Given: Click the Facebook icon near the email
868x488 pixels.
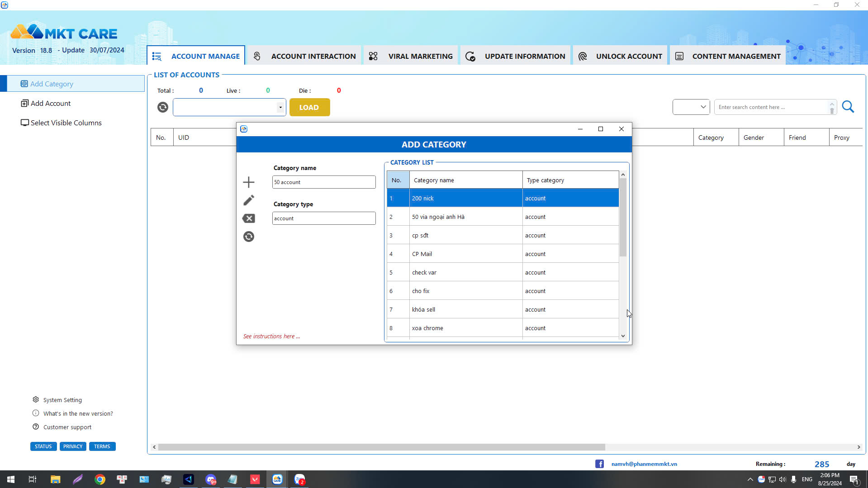Looking at the screenshot, I should coord(599,464).
